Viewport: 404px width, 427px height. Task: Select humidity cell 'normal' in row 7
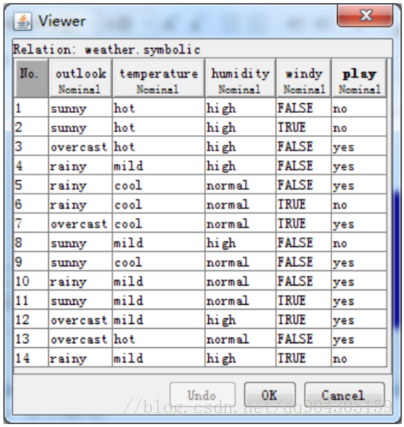(x=240, y=223)
